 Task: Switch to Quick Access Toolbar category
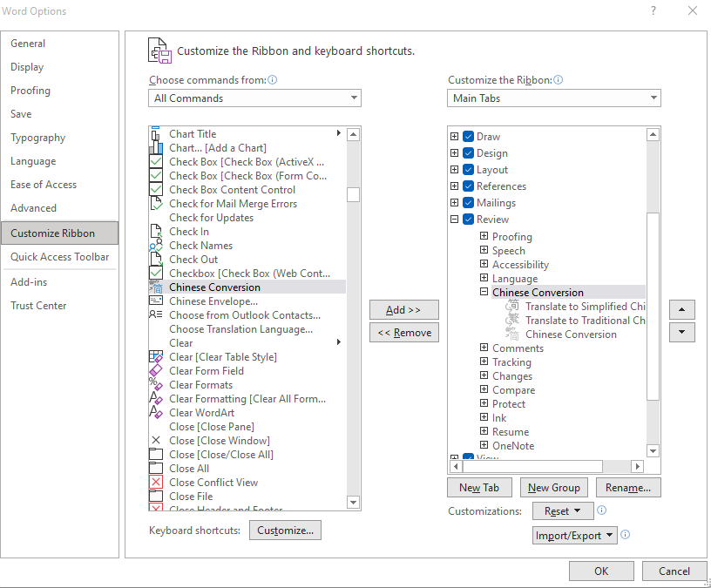59,257
